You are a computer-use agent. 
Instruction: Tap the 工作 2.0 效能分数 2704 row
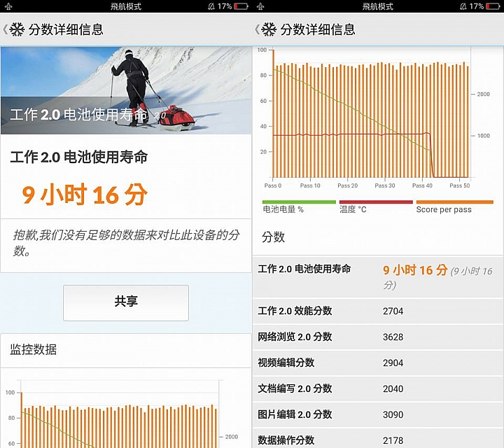click(378, 311)
